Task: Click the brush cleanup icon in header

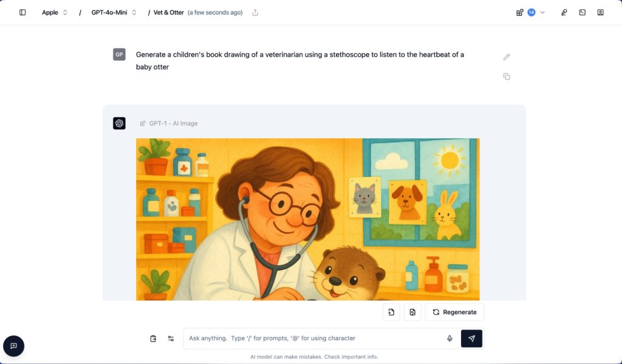Action: (564, 12)
